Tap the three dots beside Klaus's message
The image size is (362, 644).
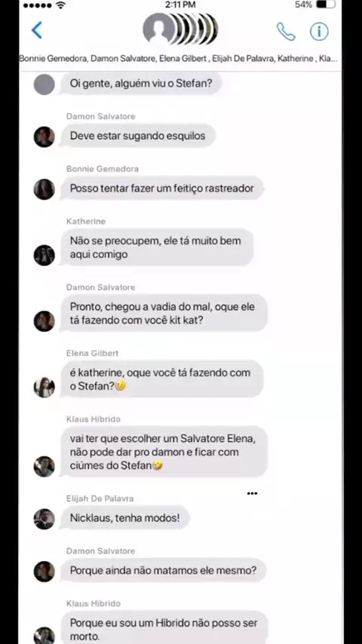[x=253, y=493]
